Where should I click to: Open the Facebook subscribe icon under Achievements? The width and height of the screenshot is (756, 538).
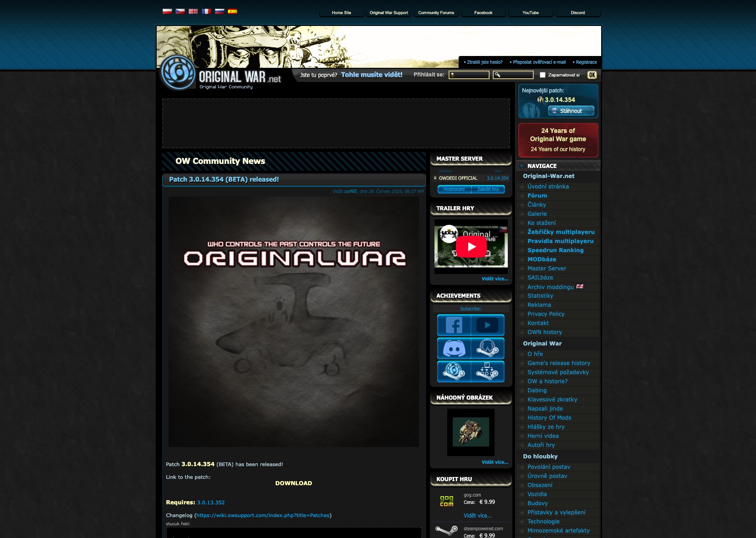pos(454,325)
